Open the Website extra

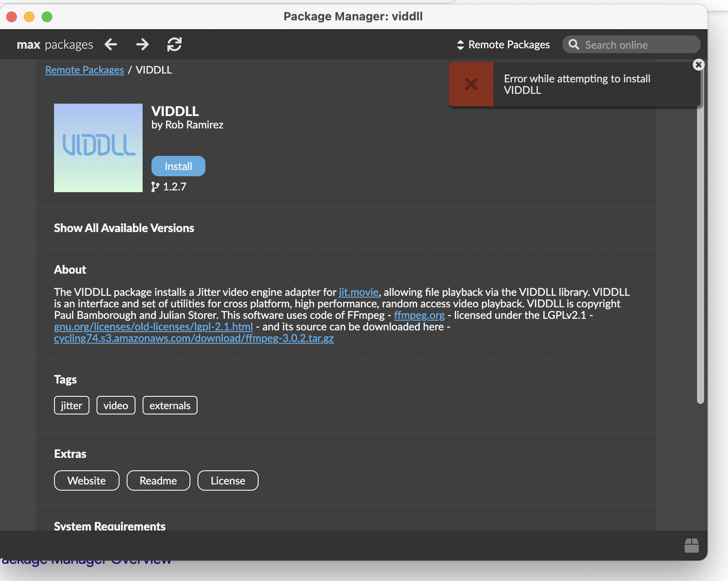(x=87, y=480)
